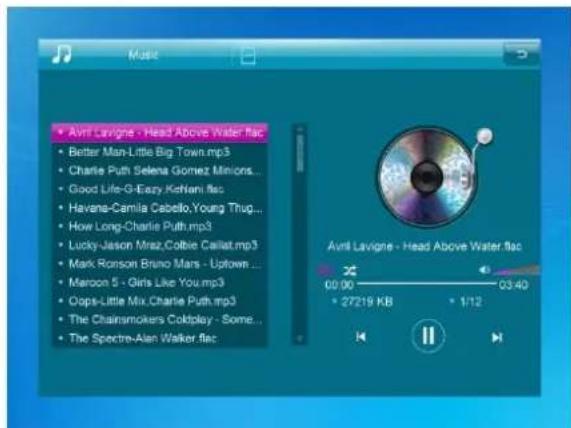Select Charlie Puth Selena Gomez Minions track
This screenshot has height=428, width=571.
click(x=160, y=170)
